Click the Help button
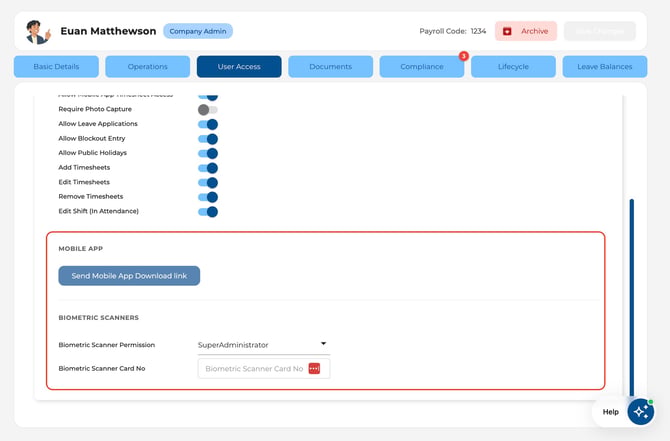The height and width of the screenshot is (441, 670). coord(611,412)
